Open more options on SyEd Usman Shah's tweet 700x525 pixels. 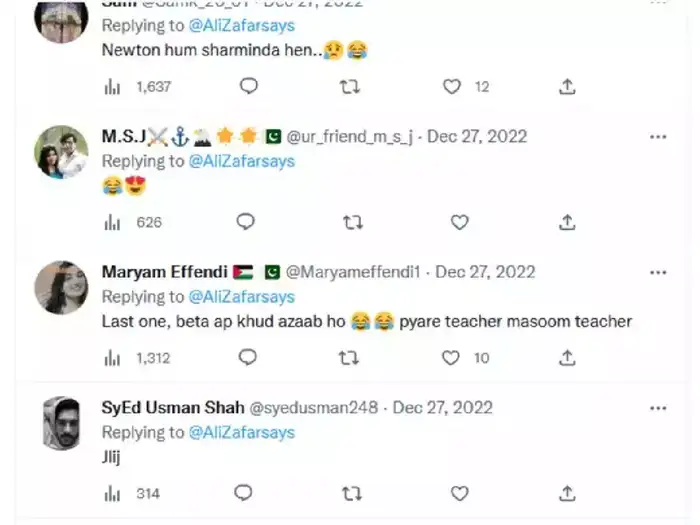click(x=658, y=408)
